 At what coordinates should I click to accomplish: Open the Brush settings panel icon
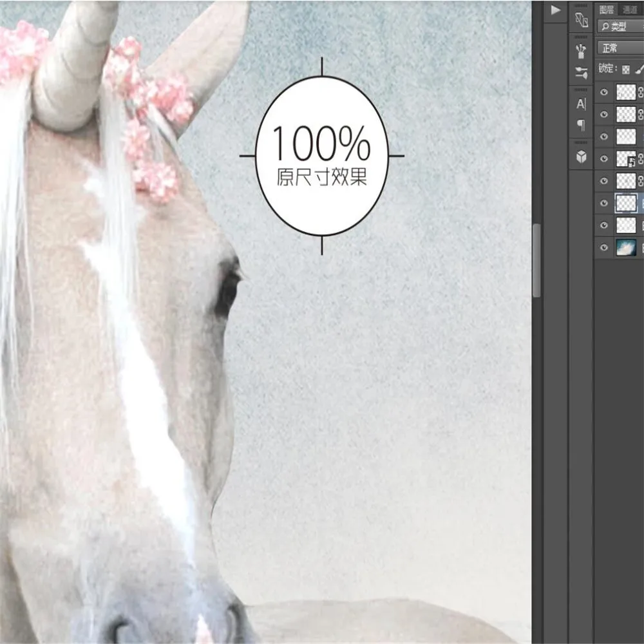coord(581,73)
